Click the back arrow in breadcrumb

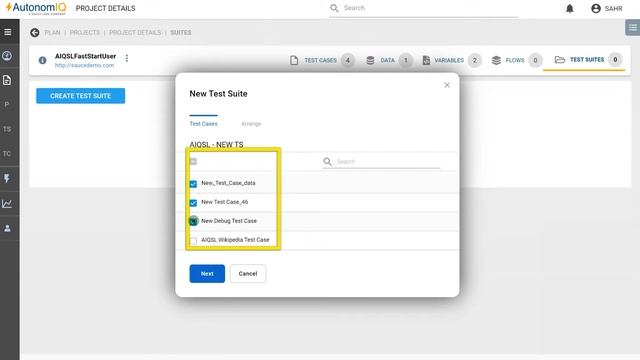(35, 33)
